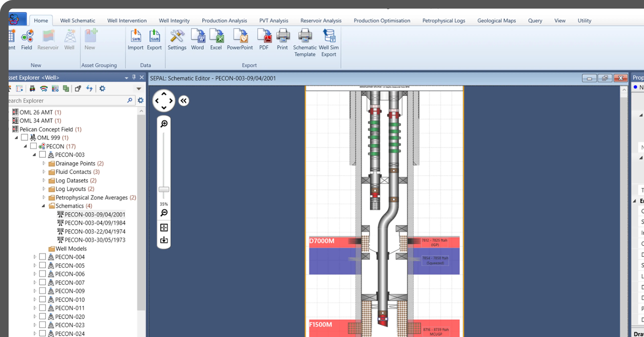
Task: Click search options gear beside search box
Action: (x=141, y=100)
